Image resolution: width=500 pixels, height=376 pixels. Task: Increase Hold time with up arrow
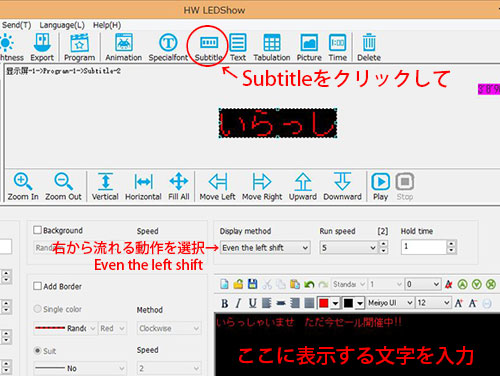[x=451, y=244]
